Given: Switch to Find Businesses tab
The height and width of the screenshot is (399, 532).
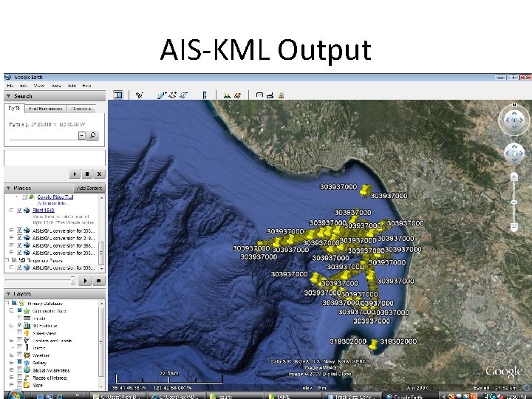Looking at the screenshot, I should 46,109.
